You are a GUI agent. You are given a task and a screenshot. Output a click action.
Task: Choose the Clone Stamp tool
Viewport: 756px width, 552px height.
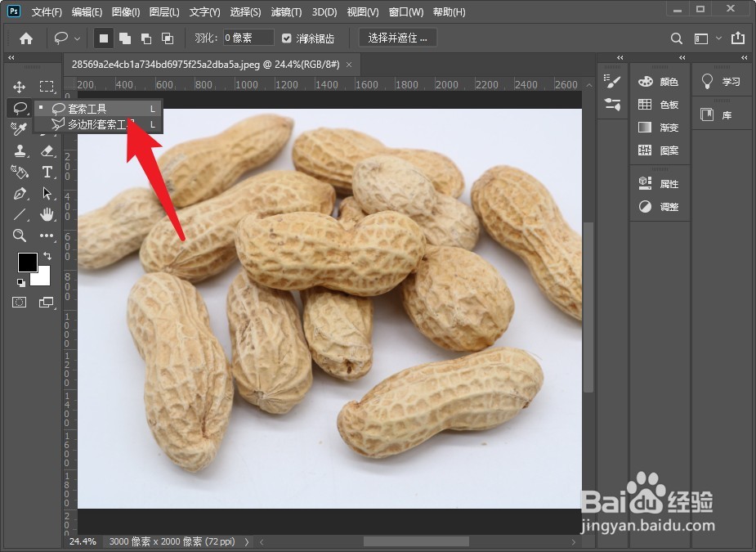click(20, 150)
